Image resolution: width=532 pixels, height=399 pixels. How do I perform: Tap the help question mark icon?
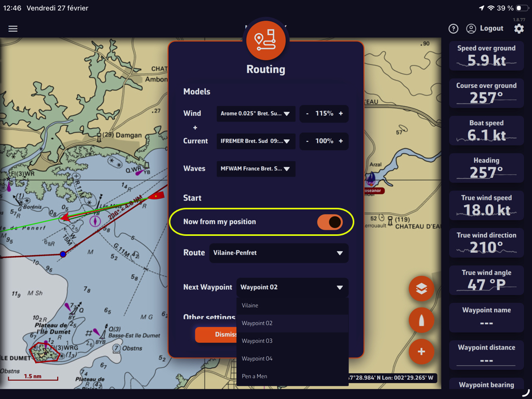[x=453, y=29]
